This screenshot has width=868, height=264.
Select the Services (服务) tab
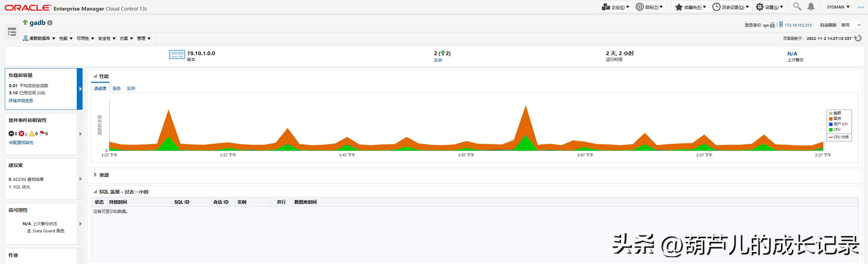[117, 89]
